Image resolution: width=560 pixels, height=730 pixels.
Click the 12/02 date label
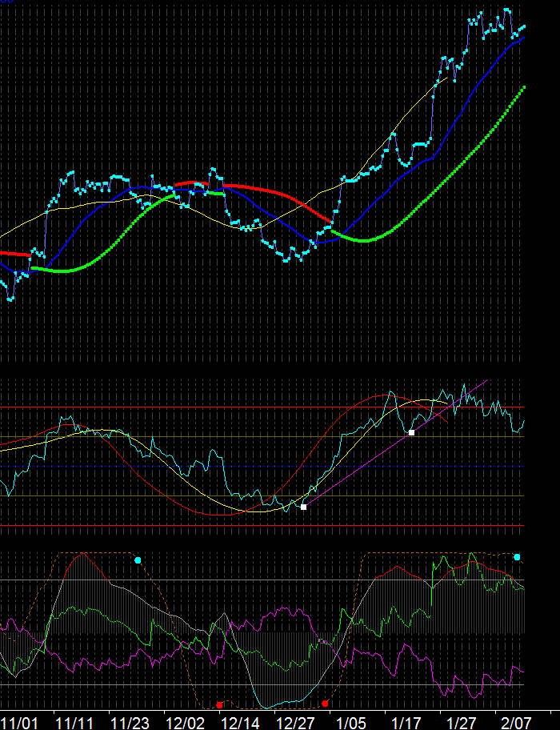coord(185,723)
